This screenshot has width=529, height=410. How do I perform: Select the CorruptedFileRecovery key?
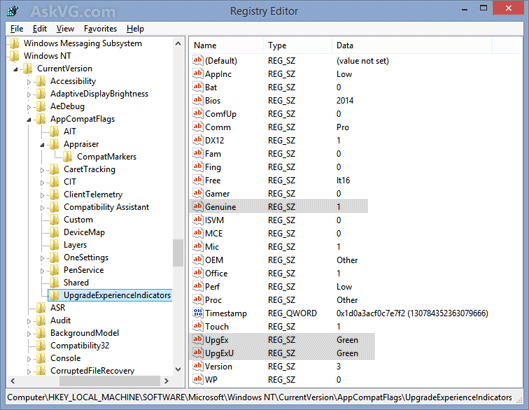click(x=92, y=371)
